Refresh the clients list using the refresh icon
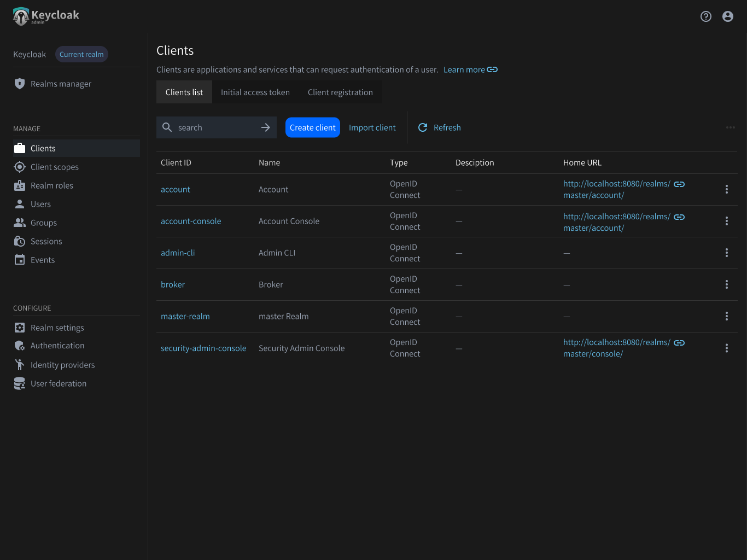Screen dimensions: 747x560 pos(422,127)
